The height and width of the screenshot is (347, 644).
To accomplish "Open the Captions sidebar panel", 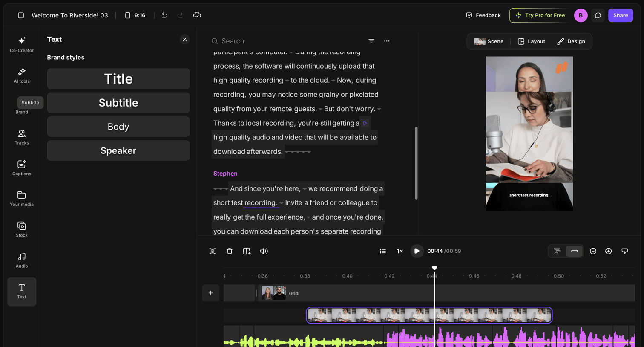I will tap(22, 168).
